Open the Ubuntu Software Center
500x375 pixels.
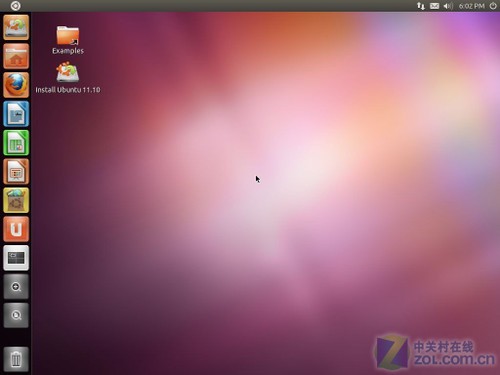pyautogui.click(x=16, y=200)
